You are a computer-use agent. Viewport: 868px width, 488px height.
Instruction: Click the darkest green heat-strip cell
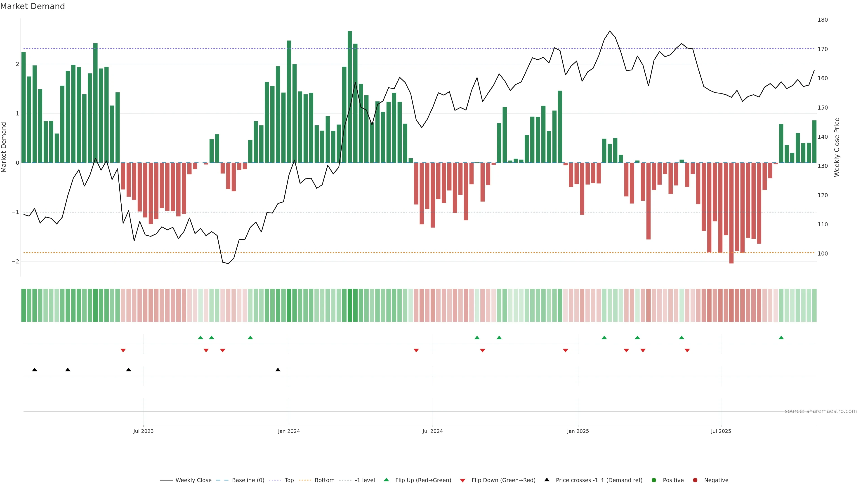pyautogui.click(x=350, y=305)
